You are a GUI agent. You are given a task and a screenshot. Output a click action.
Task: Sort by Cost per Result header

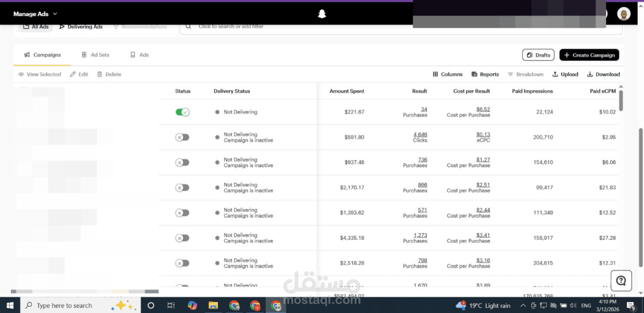click(x=472, y=91)
